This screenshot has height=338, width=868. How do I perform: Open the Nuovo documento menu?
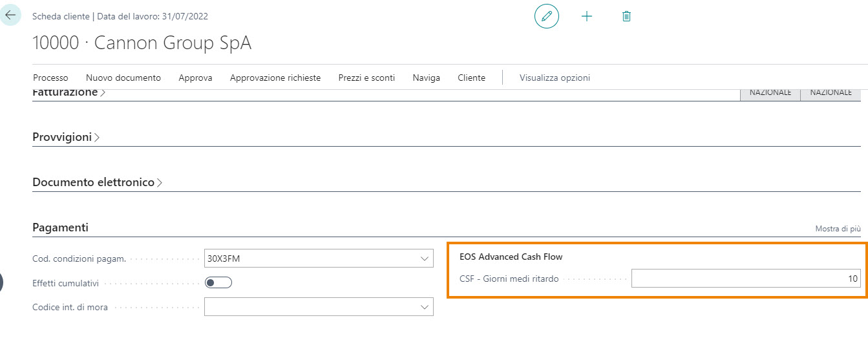pos(123,78)
